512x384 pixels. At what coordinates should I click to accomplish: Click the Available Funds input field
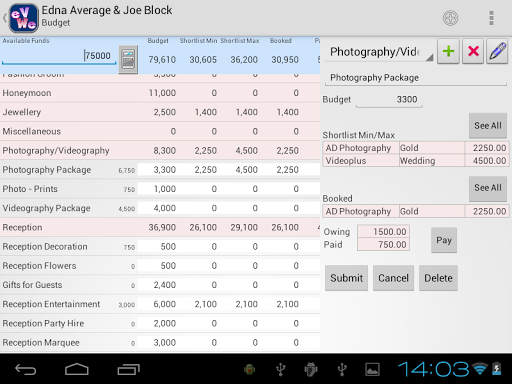tap(59, 55)
